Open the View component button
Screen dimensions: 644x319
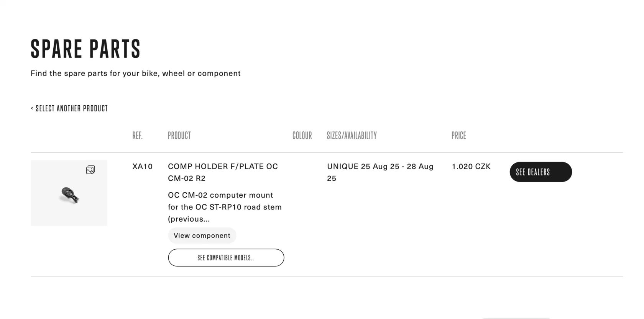click(x=202, y=236)
